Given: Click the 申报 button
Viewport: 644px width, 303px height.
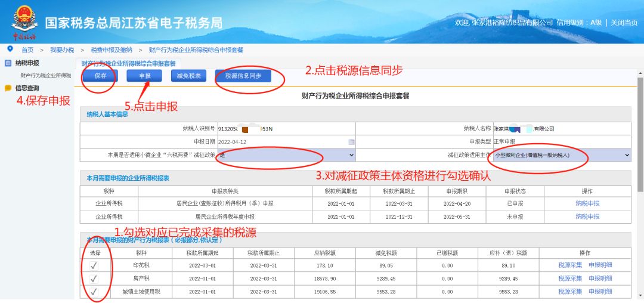Looking at the screenshot, I should [x=144, y=76].
